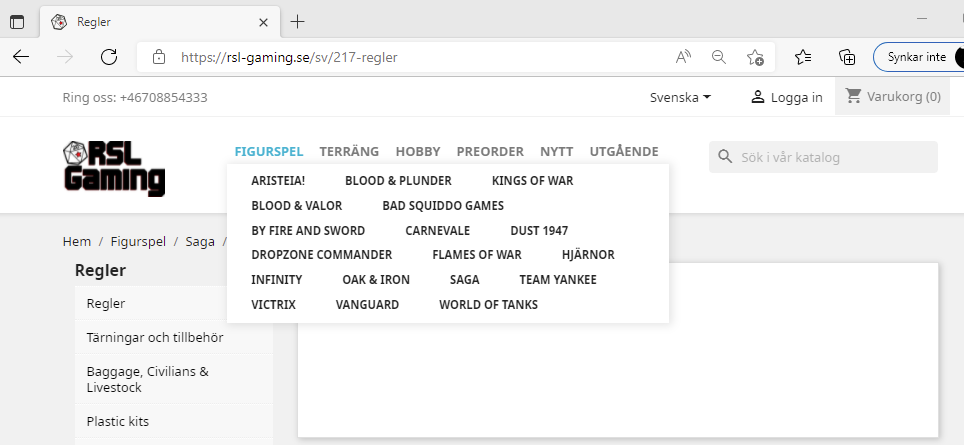Select Kings of War submenu item

(532, 181)
